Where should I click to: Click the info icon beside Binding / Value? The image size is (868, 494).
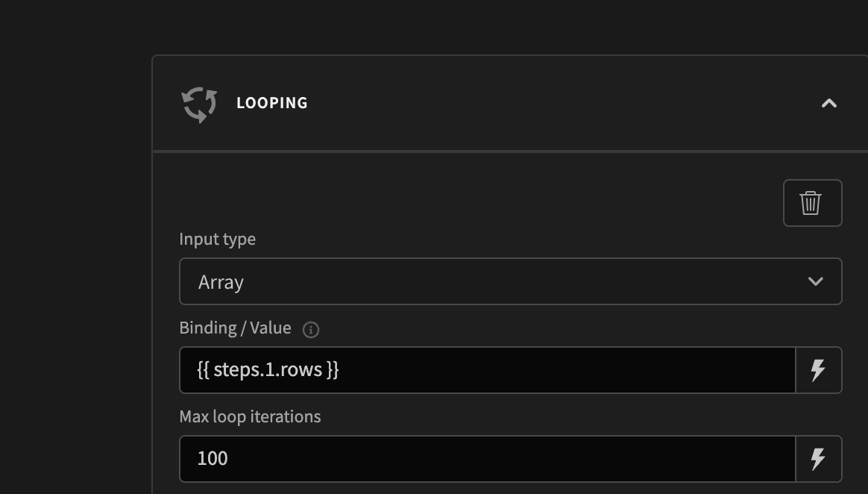(310, 328)
